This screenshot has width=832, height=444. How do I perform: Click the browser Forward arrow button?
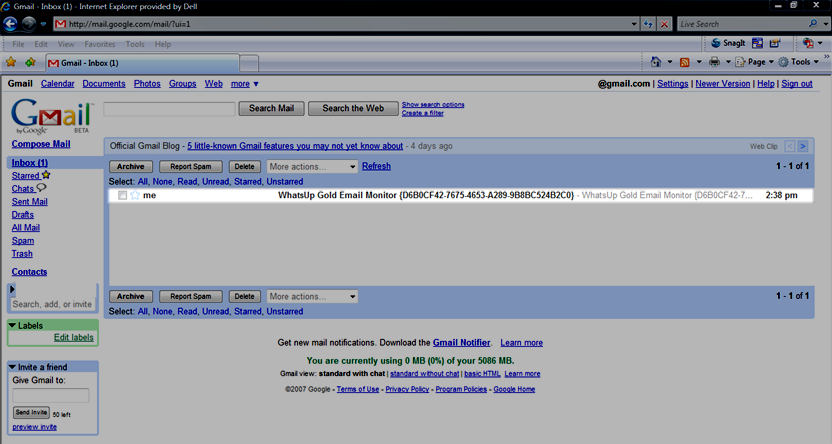click(x=29, y=24)
